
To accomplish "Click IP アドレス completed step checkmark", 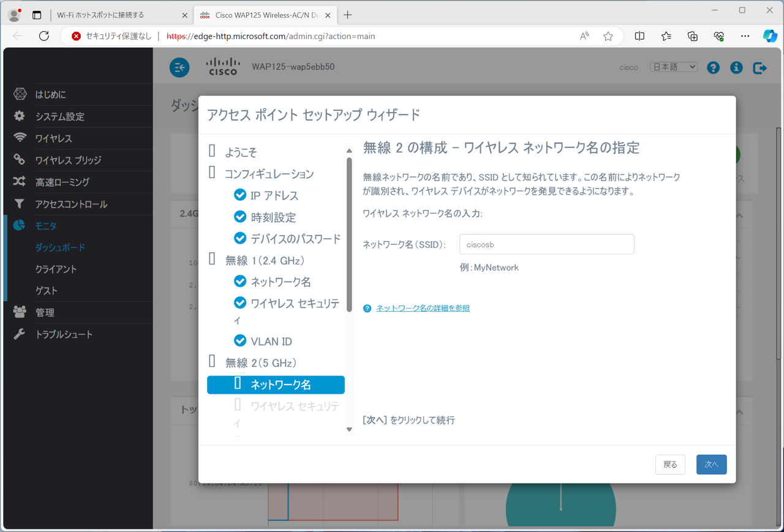I will (x=240, y=195).
